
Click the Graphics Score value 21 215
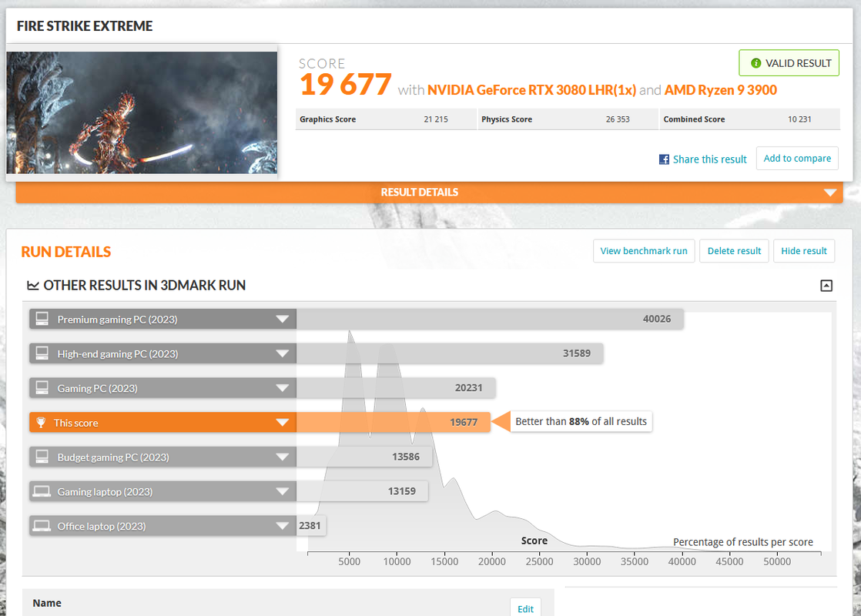tap(435, 119)
